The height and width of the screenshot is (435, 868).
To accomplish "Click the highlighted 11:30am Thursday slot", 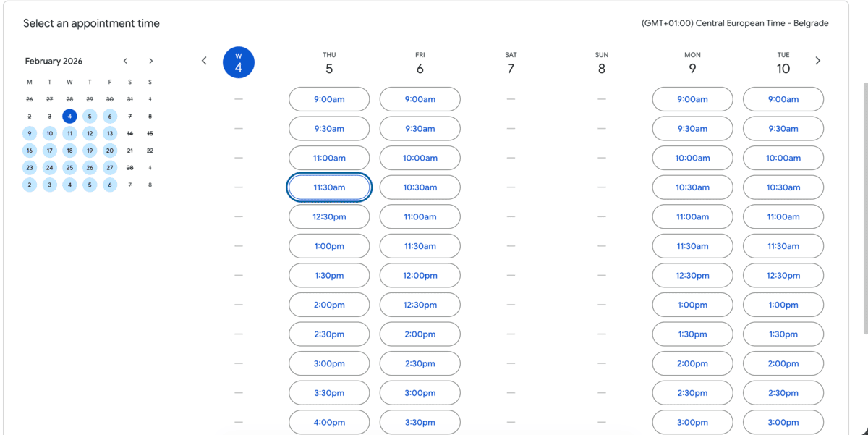I will 329,187.
